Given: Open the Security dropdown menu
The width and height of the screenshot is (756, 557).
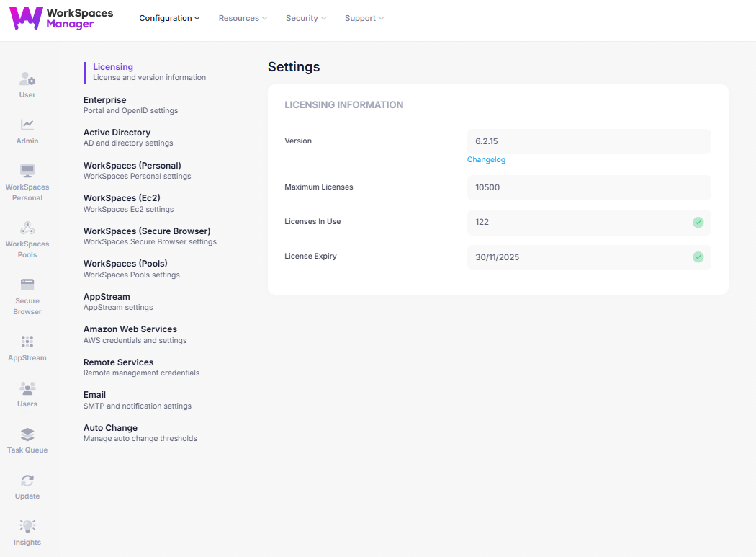Looking at the screenshot, I should (x=305, y=18).
